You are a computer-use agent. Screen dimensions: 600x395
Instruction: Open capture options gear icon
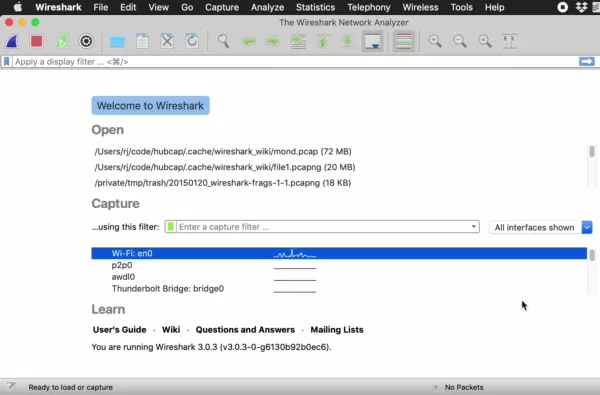click(x=86, y=41)
